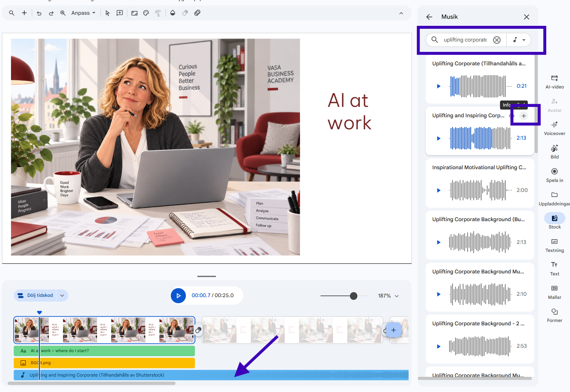Collapse the toolbar with the up chevron
The height and width of the screenshot is (392, 570).
pyautogui.click(x=401, y=13)
